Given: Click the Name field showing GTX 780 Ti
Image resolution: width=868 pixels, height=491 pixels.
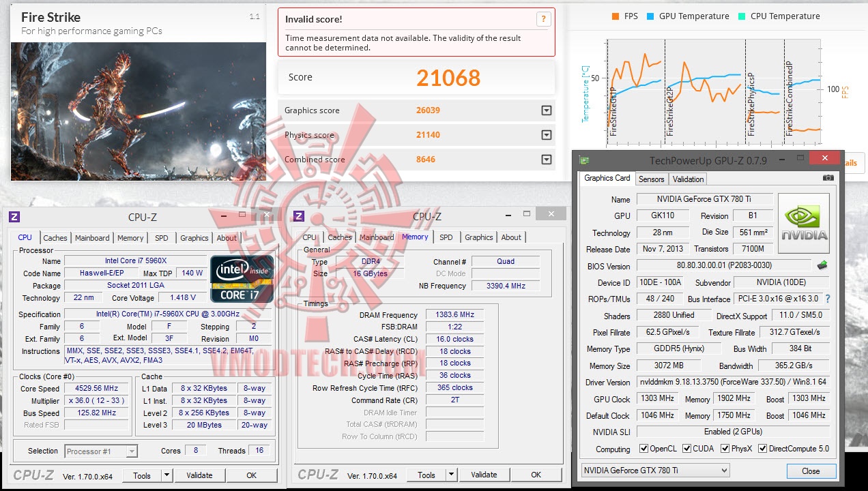Looking at the screenshot, I should tap(704, 199).
